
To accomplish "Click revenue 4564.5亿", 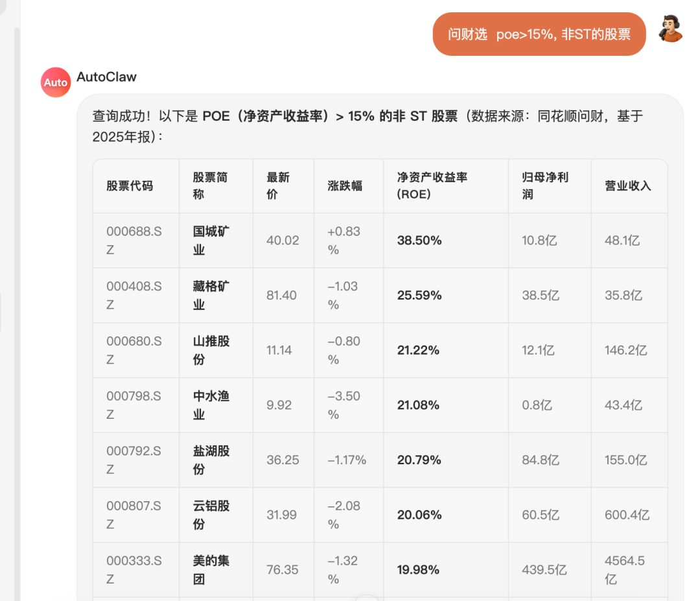I will pyautogui.click(x=625, y=570).
